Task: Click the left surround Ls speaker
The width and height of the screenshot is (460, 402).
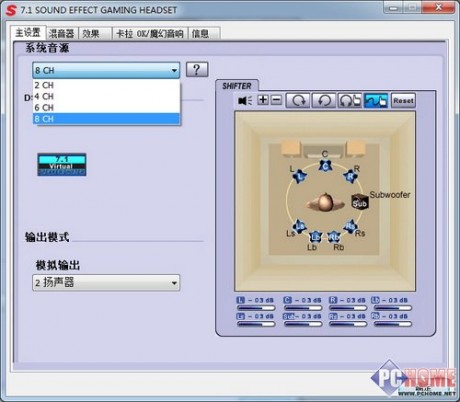Action: point(300,226)
